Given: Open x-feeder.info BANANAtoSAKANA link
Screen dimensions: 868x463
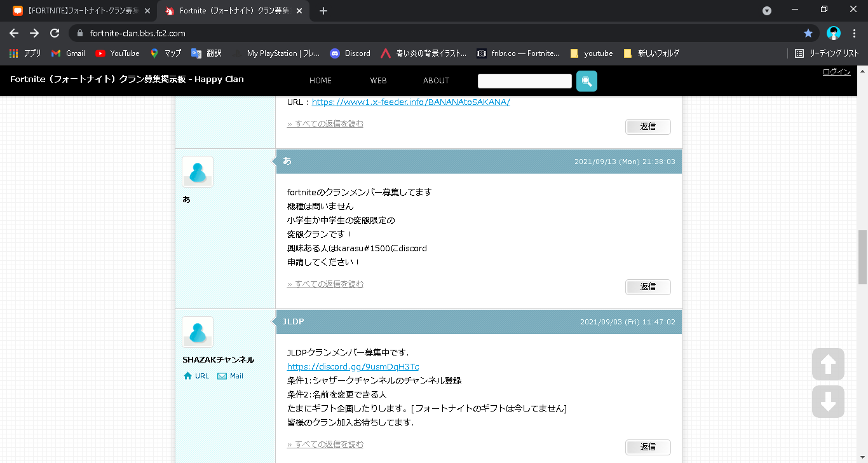Looking at the screenshot, I should (x=410, y=102).
